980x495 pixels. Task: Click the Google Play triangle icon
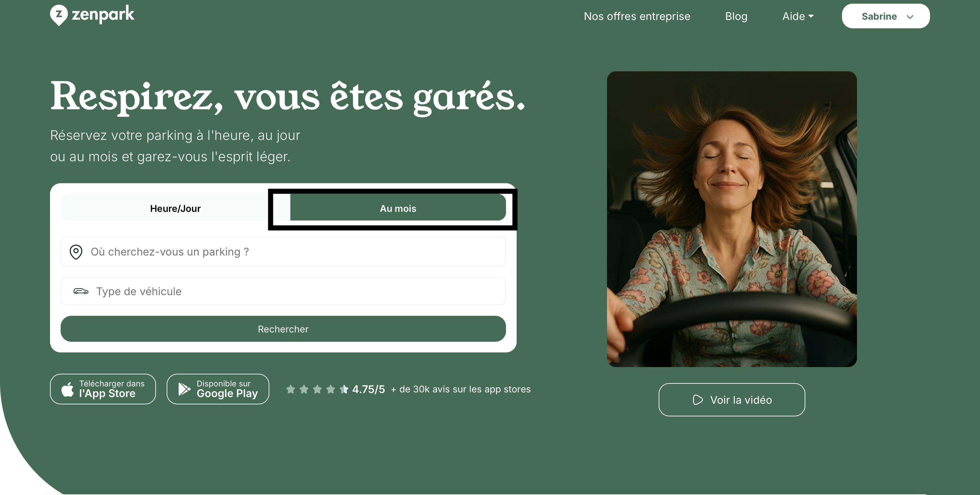[x=185, y=389]
